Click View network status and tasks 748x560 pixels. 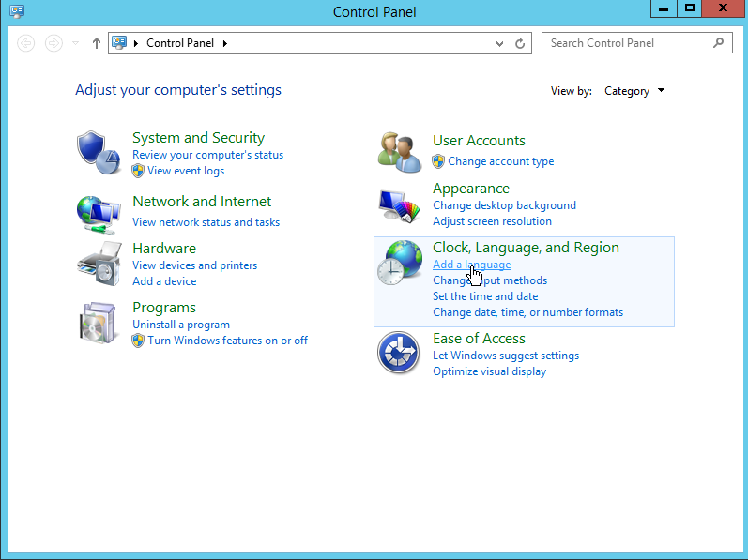click(x=206, y=222)
